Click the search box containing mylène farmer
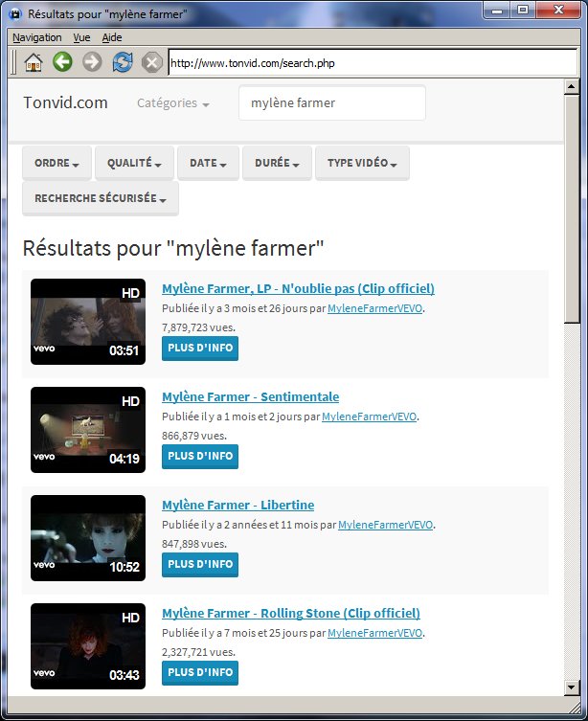Image resolution: width=588 pixels, height=721 pixels. tap(332, 103)
